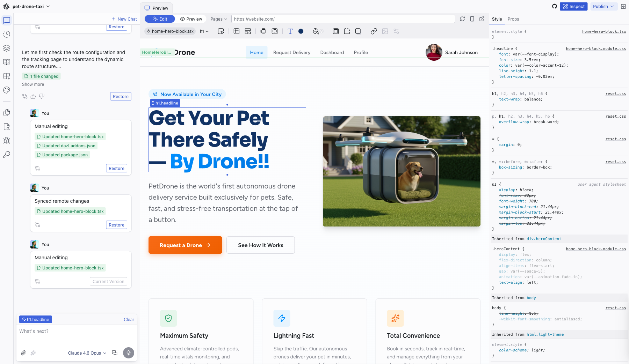
Task: Click the debug bug icon in sidebar
Action: pyautogui.click(x=7, y=141)
